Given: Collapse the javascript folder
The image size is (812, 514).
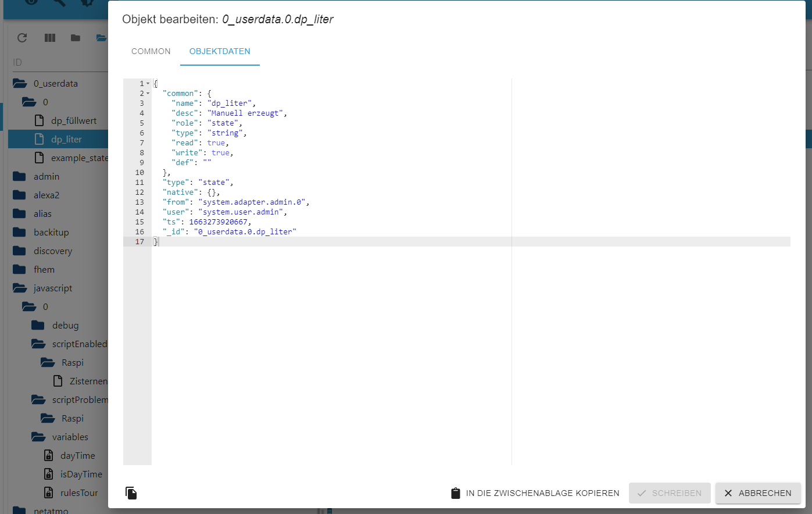Looking at the screenshot, I should click(x=20, y=288).
